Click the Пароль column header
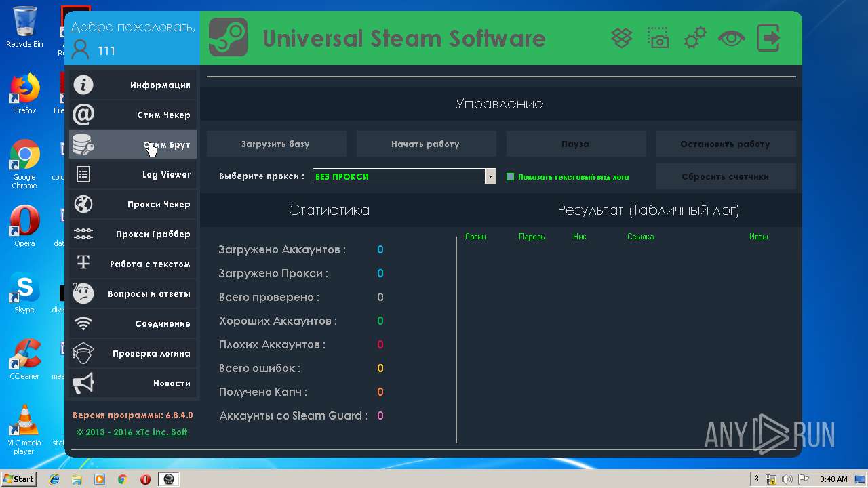868x488 pixels. 532,237
